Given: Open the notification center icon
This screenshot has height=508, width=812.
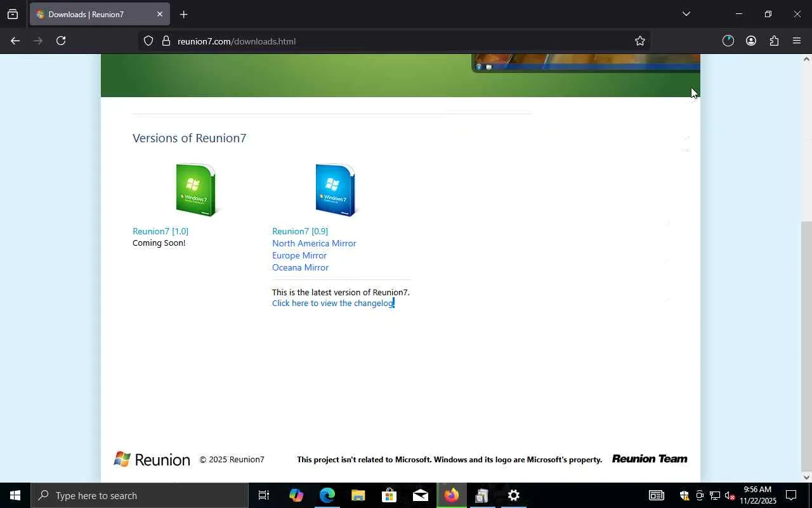Looking at the screenshot, I should tap(791, 495).
